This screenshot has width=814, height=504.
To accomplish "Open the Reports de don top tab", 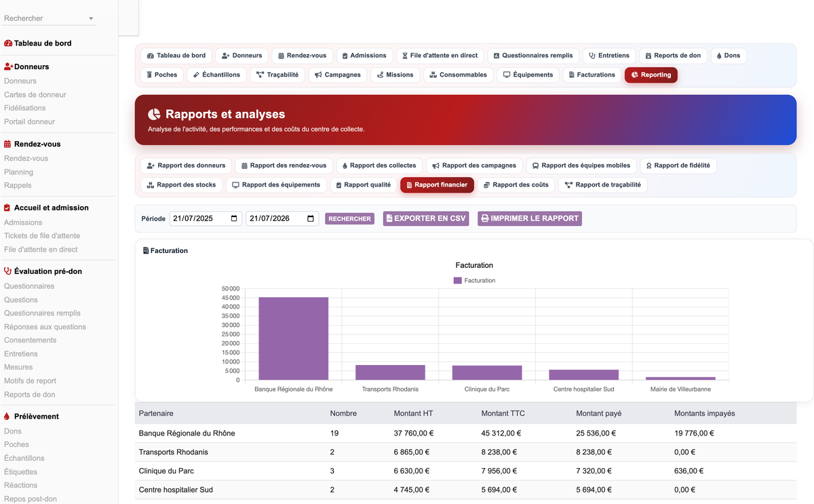I will [673, 56].
